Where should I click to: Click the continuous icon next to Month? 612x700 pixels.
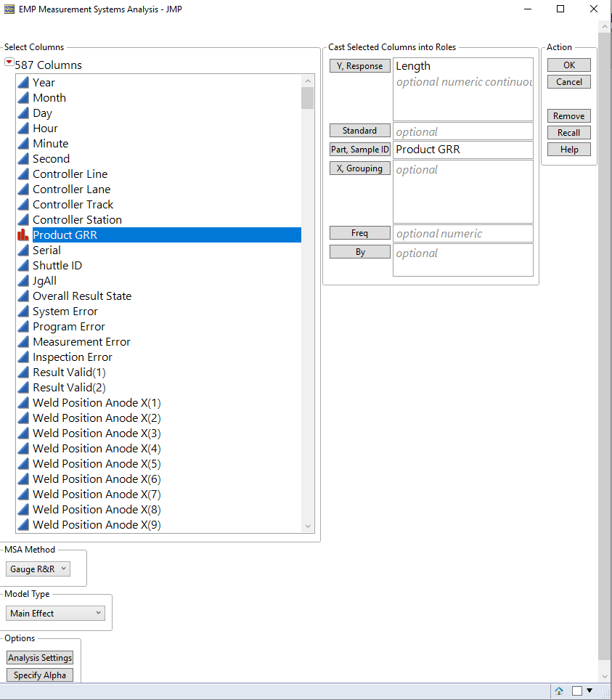tap(23, 98)
